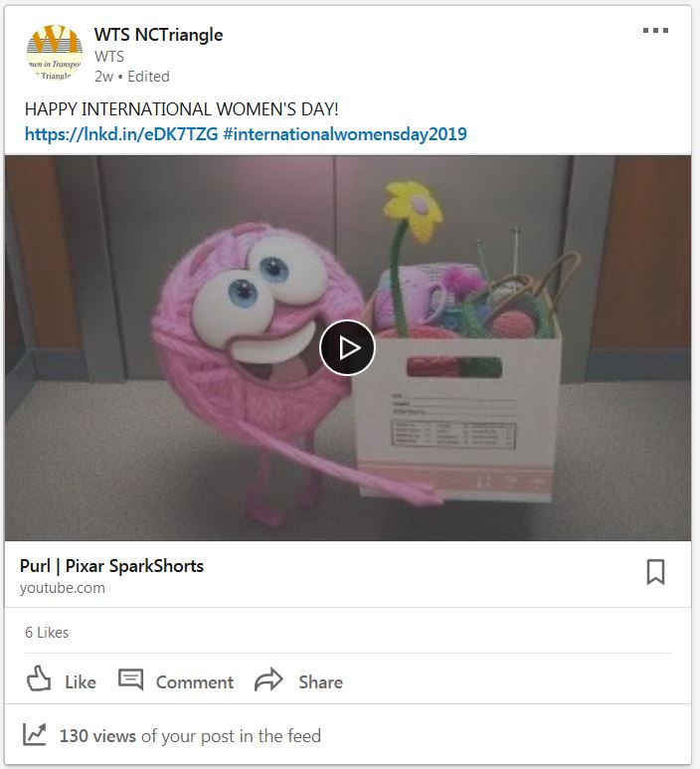
Task: Open the WTS NCTriangle profile name link
Action: 158,35
